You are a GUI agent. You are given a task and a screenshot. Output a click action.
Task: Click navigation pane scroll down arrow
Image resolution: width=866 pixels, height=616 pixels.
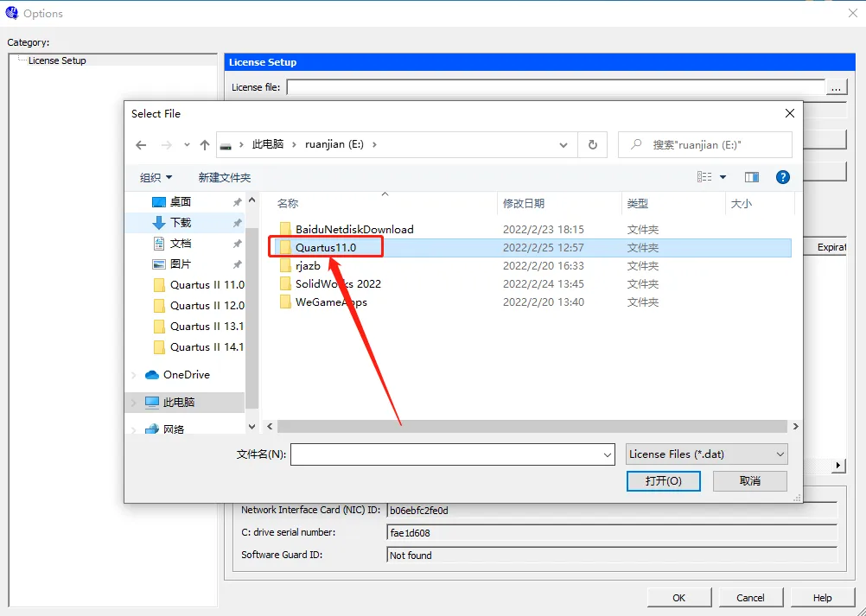click(x=252, y=426)
